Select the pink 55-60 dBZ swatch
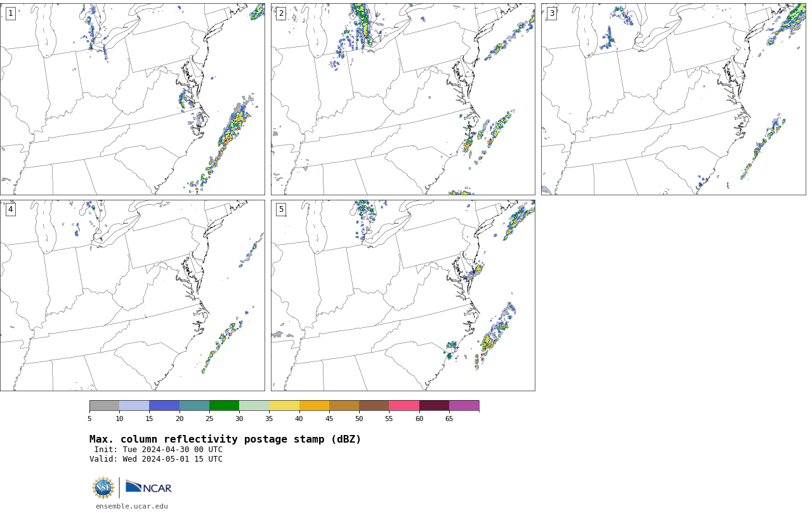The image size is (812, 513). pos(404,405)
